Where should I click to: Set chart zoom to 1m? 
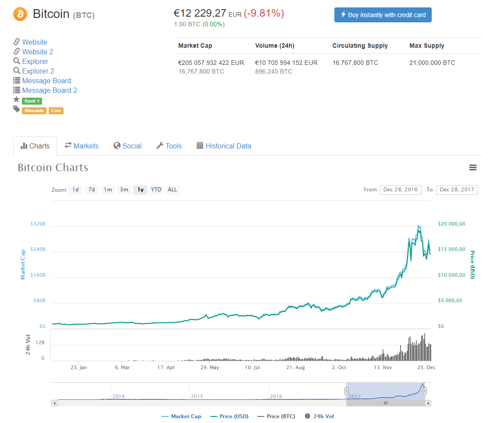pyautogui.click(x=108, y=190)
